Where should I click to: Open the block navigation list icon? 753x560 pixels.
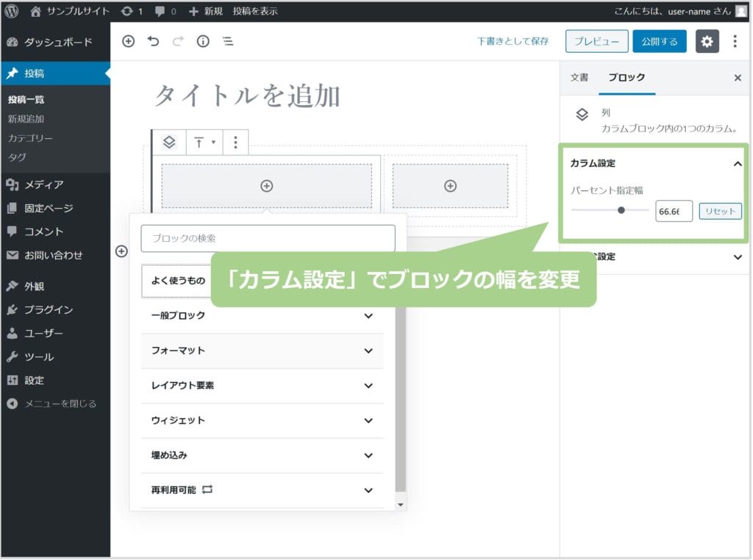point(228,42)
